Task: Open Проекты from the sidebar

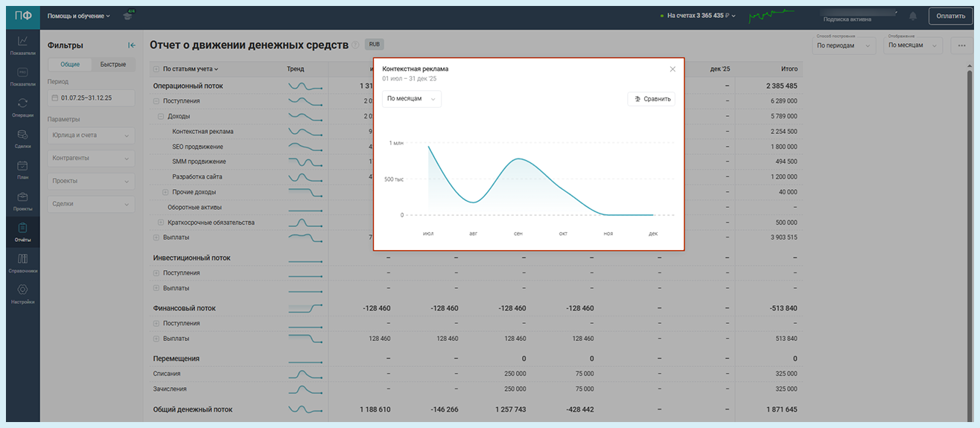Action: pyautogui.click(x=22, y=200)
